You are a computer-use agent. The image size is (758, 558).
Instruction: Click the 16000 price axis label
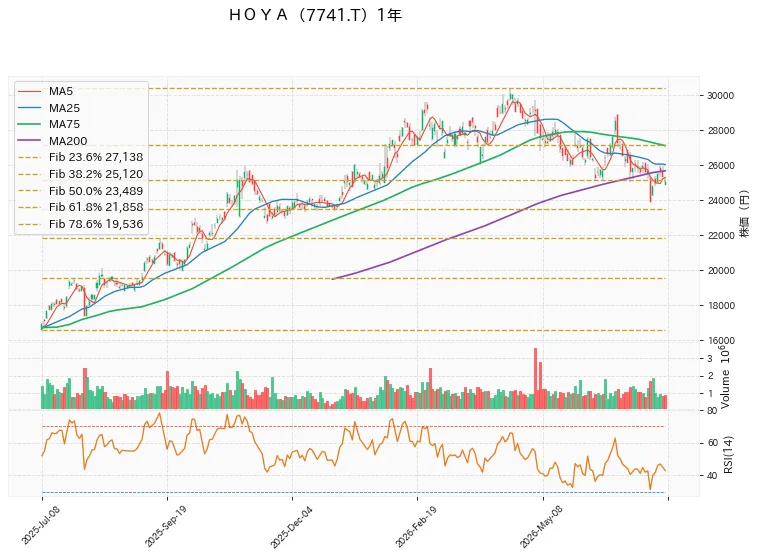pos(720,341)
